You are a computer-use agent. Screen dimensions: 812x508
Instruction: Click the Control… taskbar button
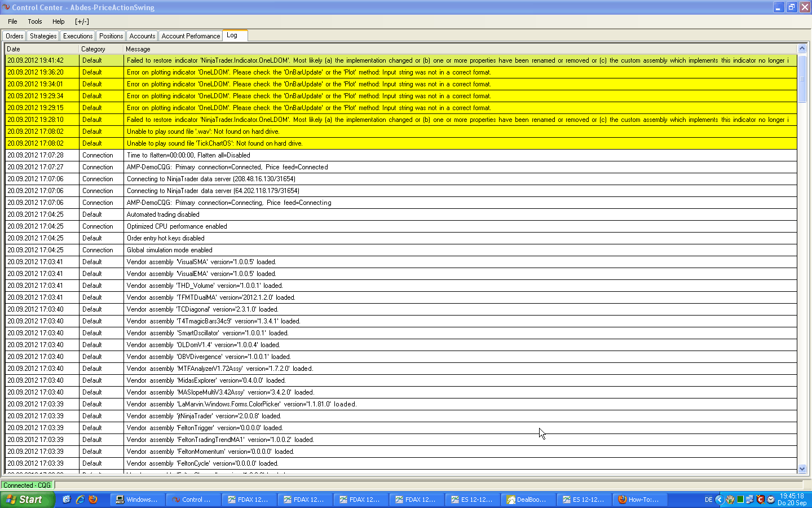click(x=193, y=500)
